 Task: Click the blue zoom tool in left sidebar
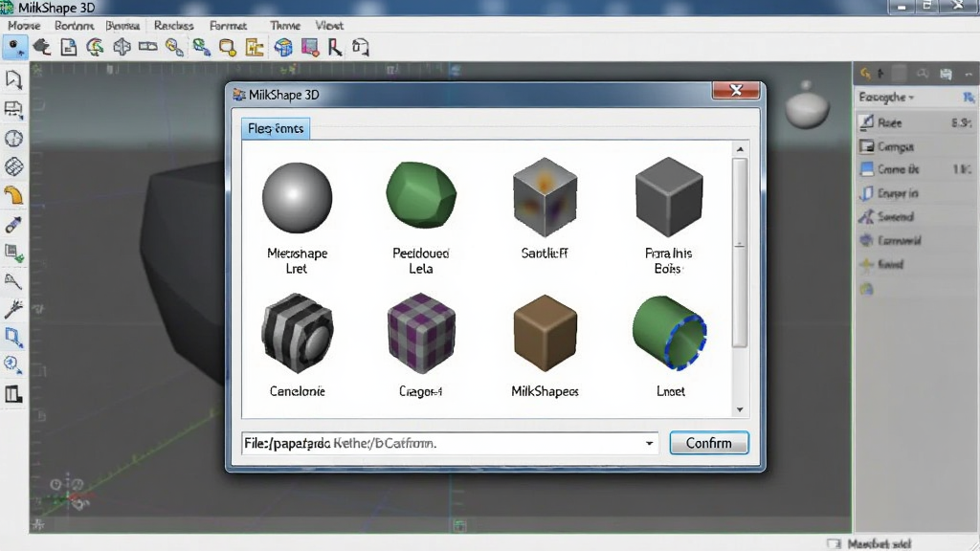click(x=13, y=364)
